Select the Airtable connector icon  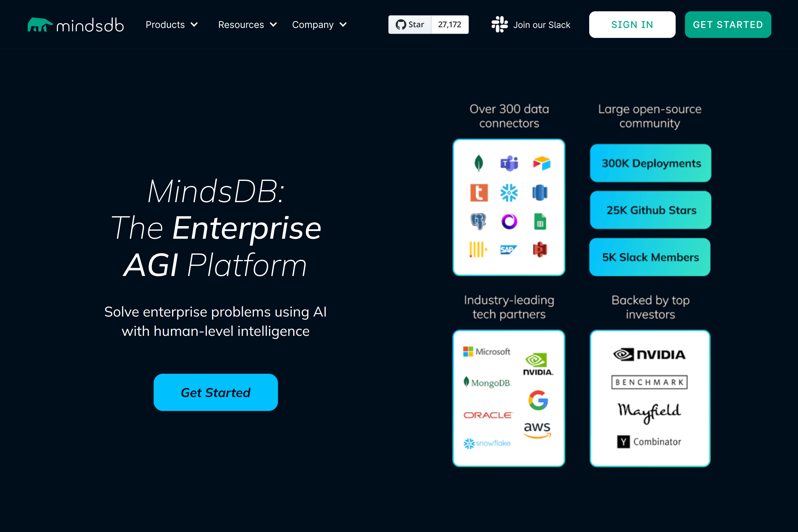coord(541,163)
